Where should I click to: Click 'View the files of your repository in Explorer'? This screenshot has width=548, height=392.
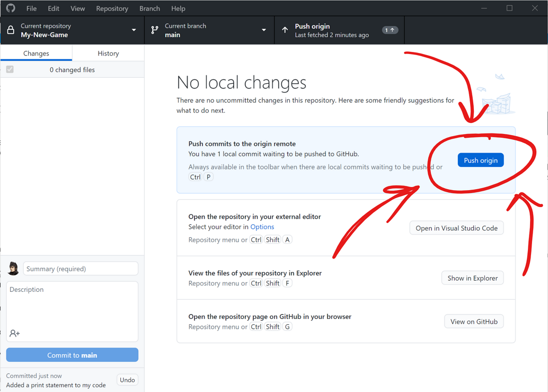click(x=255, y=273)
